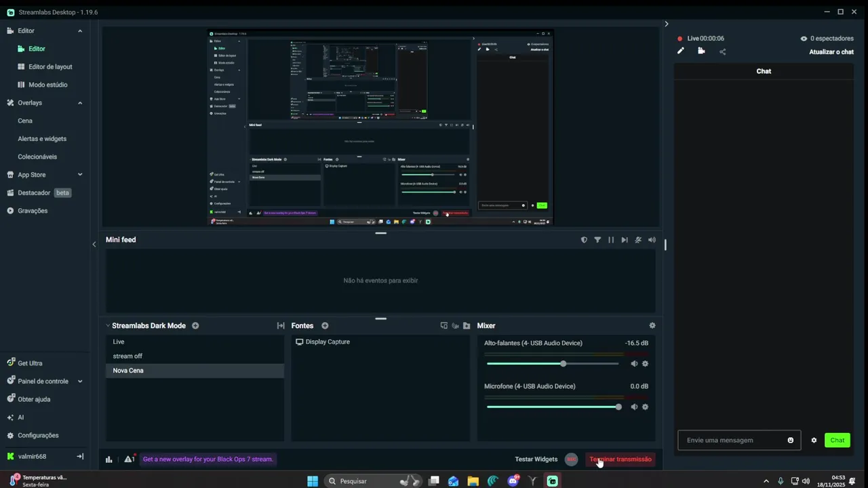Image resolution: width=868 pixels, height=488 pixels.
Task: Collapse the left sidebar arrow
Action: coord(94,244)
